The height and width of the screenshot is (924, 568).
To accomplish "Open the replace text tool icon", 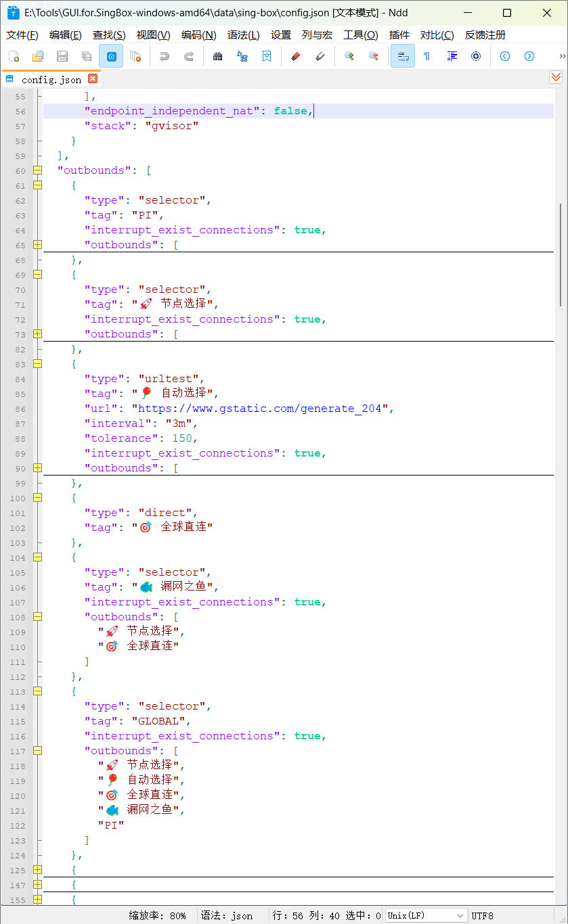I will point(242,56).
